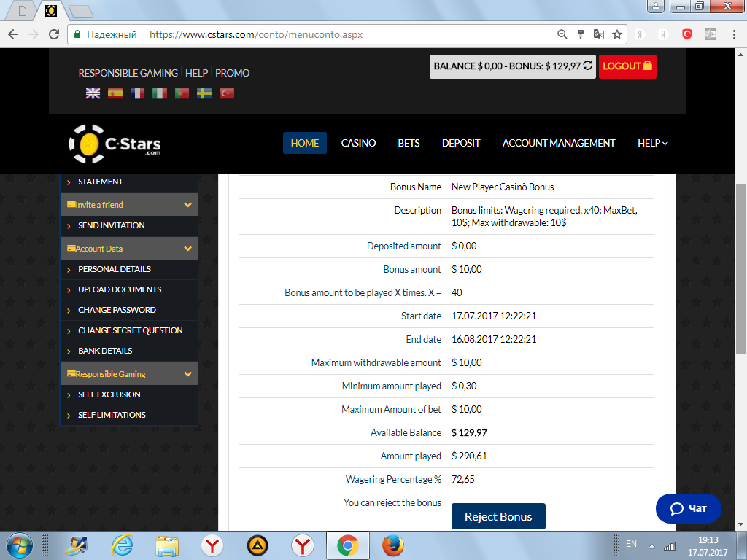Collapse the Responsible Gaming sidebar section
Screen dimensions: 747x560
(187, 374)
